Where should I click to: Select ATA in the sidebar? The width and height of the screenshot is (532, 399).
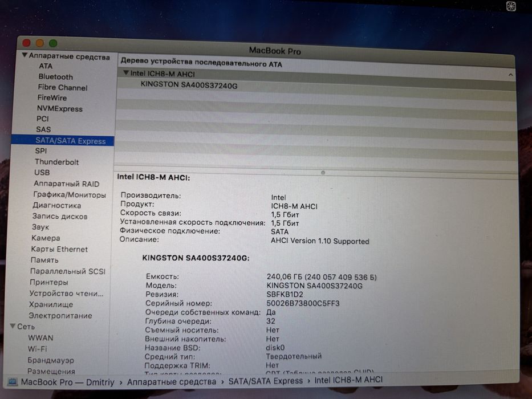(46, 66)
